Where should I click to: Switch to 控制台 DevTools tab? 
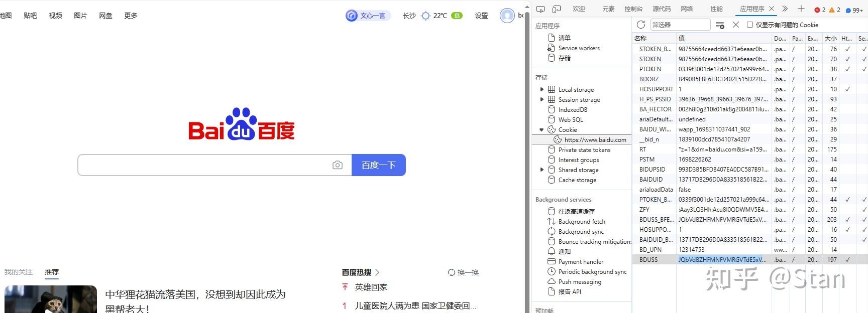coord(633,9)
